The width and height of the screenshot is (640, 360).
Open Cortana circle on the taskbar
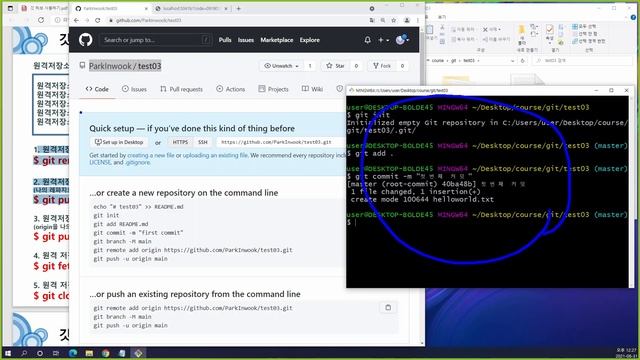40,353
